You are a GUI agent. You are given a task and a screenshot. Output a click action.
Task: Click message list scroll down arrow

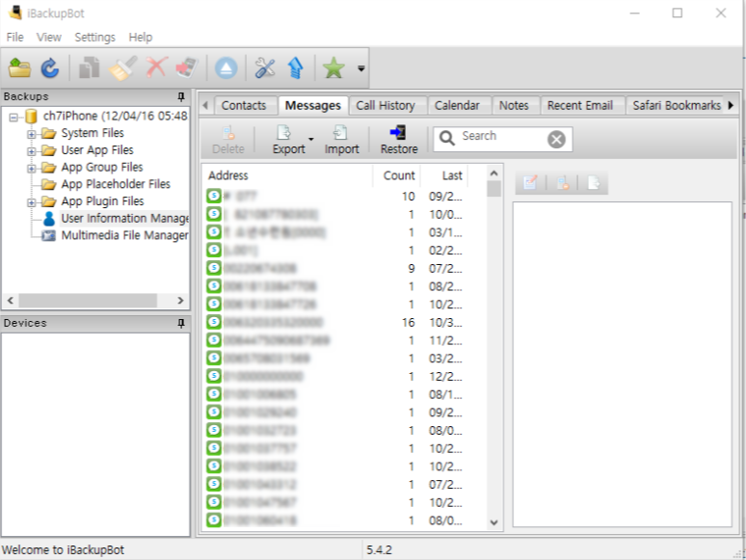(x=493, y=522)
